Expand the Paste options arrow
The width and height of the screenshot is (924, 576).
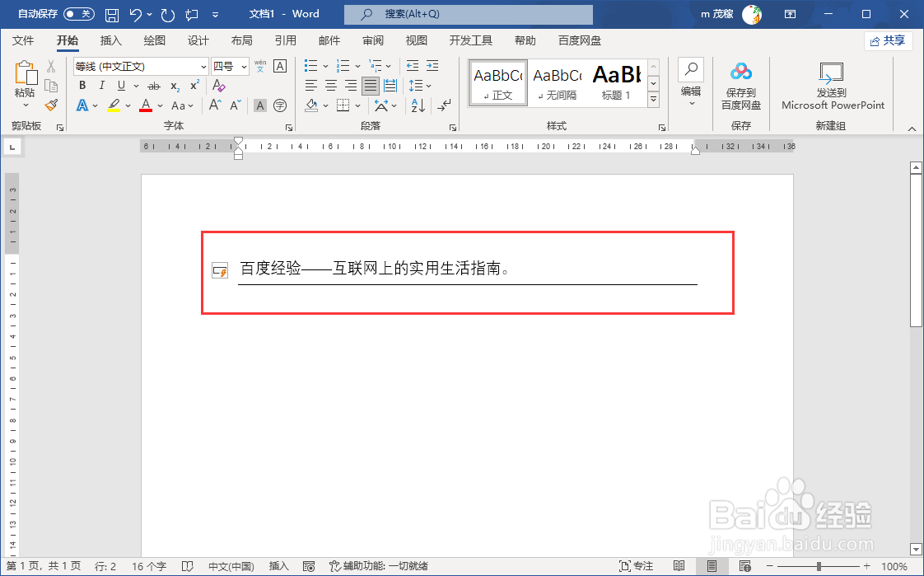click(26, 105)
